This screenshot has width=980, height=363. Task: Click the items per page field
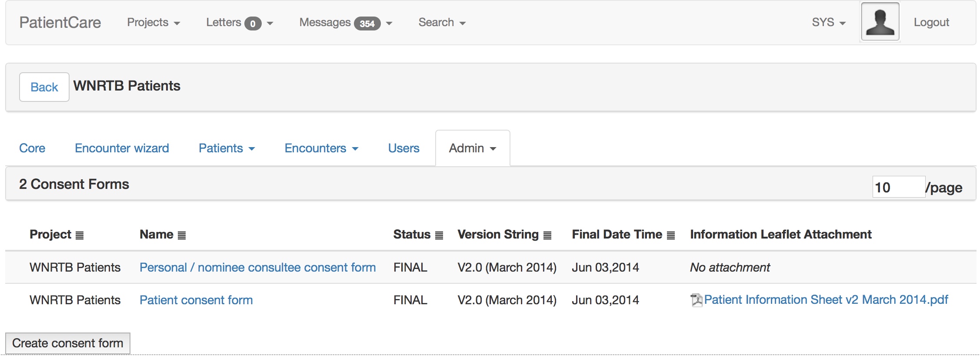coord(898,187)
